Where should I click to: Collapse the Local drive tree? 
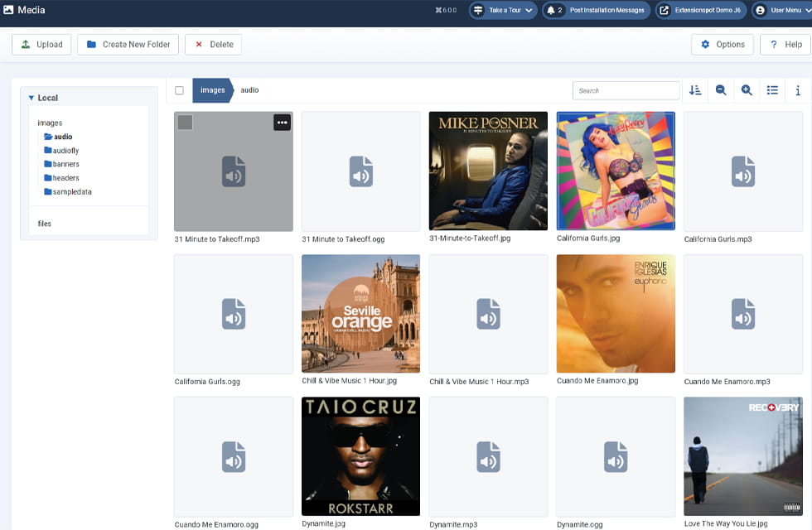pyautogui.click(x=31, y=98)
